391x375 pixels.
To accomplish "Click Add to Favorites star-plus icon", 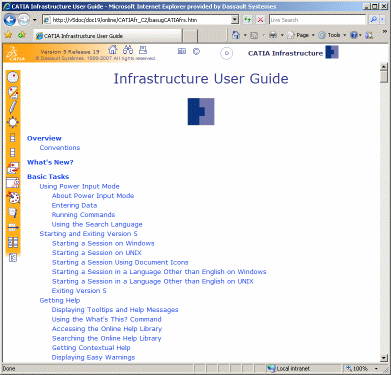I will pyautogui.click(x=22, y=34).
